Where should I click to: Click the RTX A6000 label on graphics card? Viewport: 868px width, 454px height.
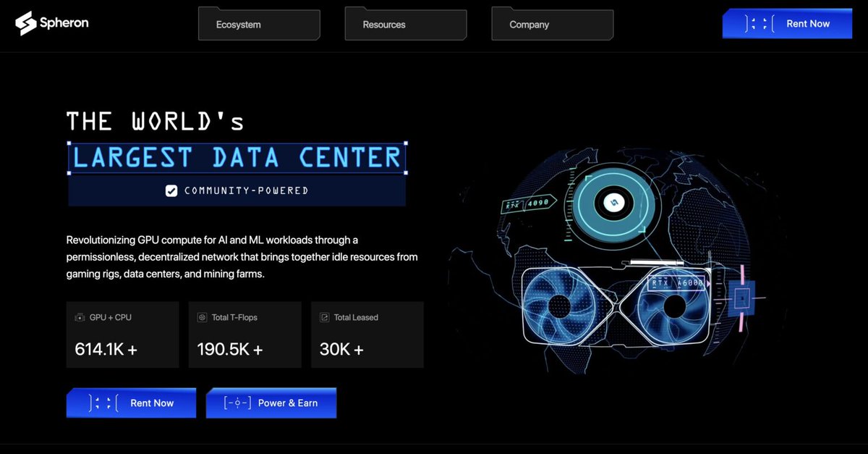[678, 283]
